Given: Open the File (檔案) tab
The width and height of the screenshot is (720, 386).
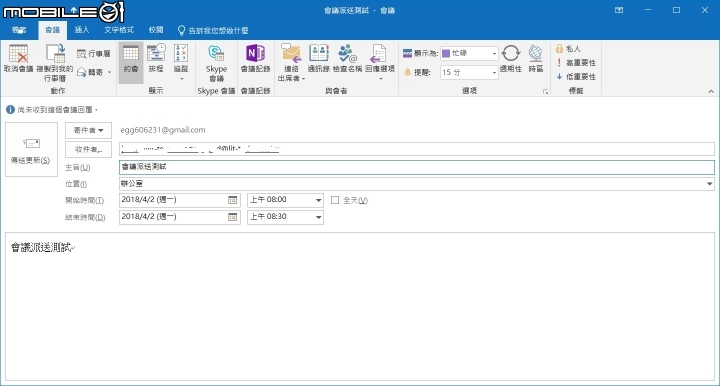Looking at the screenshot, I should point(19,30).
